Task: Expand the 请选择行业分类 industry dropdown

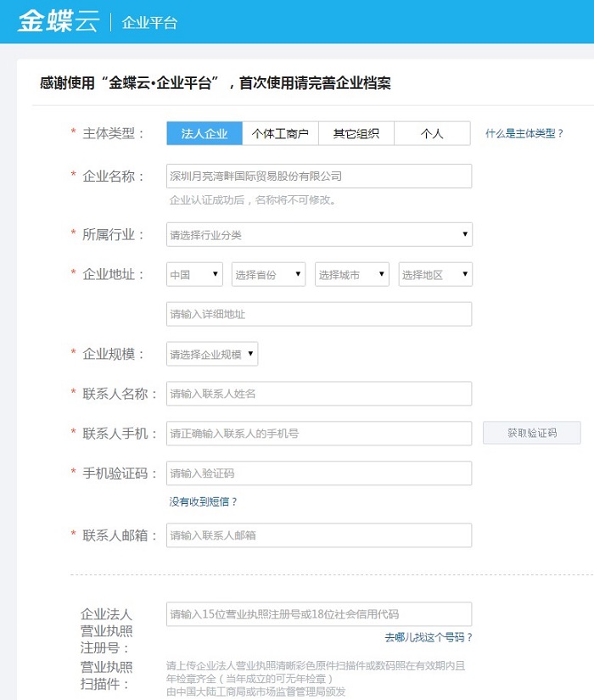Action: coord(318,235)
